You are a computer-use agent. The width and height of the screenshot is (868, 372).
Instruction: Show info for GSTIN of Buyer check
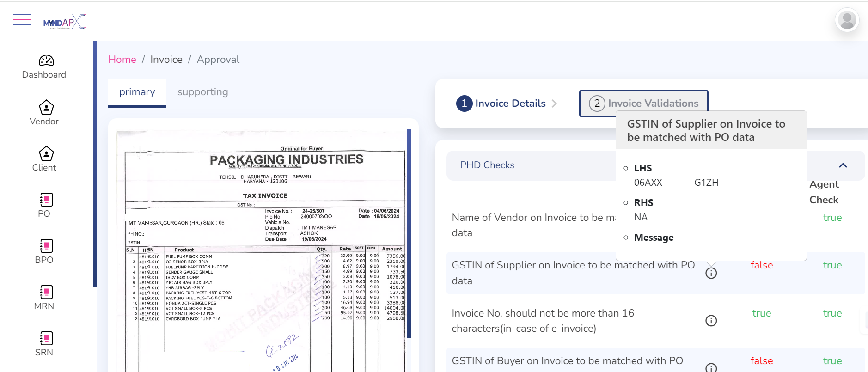pos(711,368)
